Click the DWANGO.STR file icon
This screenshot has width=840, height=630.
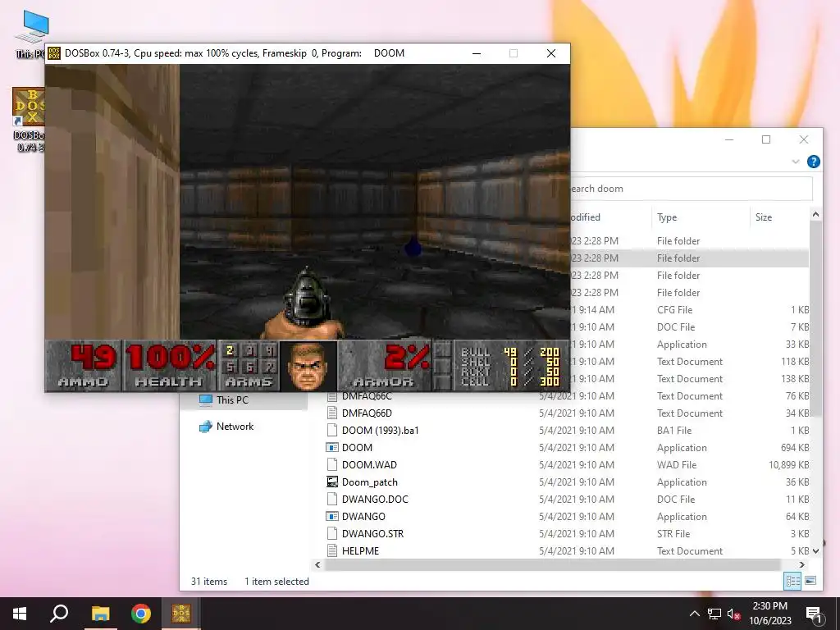[332, 533]
